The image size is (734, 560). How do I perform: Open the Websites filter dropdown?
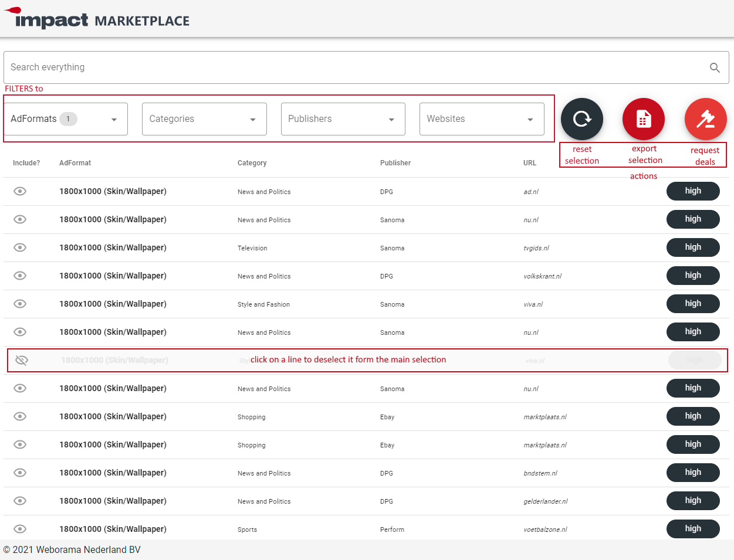pos(482,119)
